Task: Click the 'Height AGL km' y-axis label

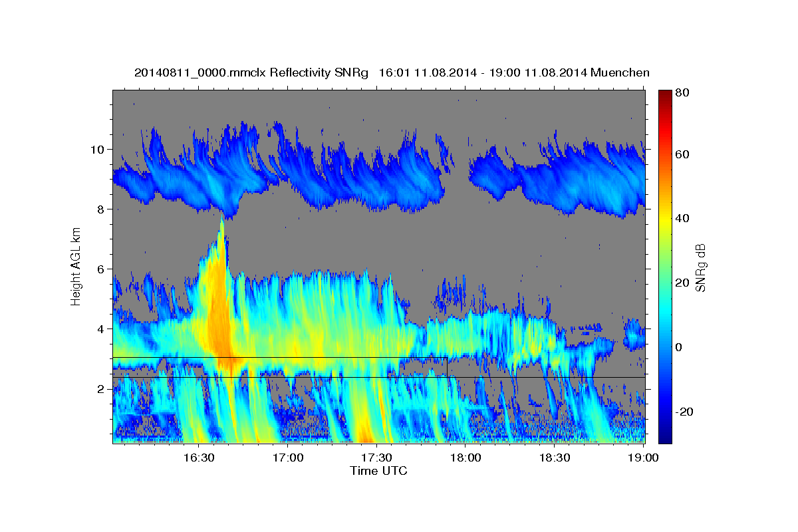Action: [76, 267]
